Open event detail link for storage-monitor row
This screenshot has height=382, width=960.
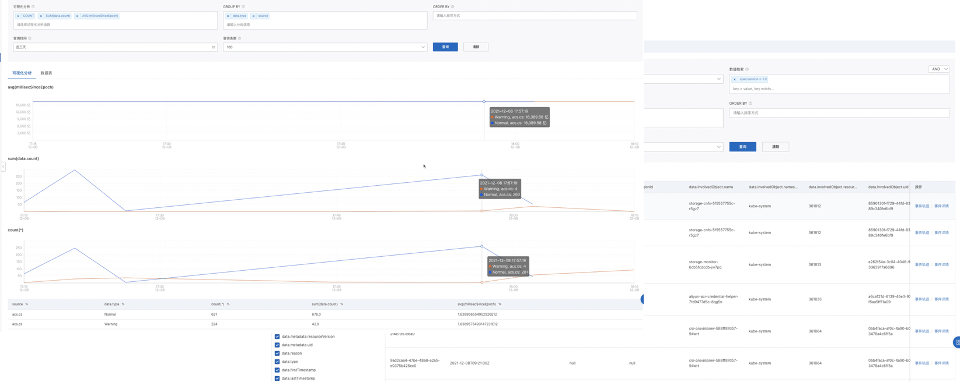(x=942, y=264)
